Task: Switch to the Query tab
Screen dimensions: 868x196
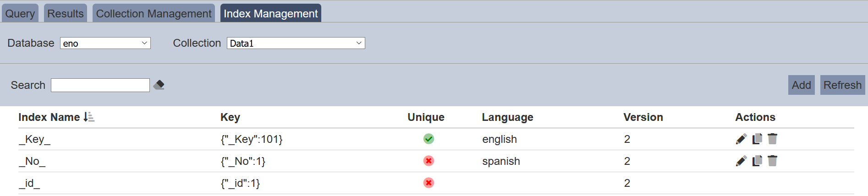Action: pyautogui.click(x=20, y=13)
